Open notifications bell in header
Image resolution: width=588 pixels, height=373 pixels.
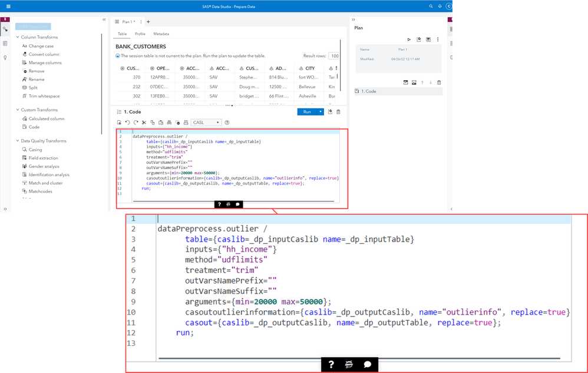pos(440,6)
